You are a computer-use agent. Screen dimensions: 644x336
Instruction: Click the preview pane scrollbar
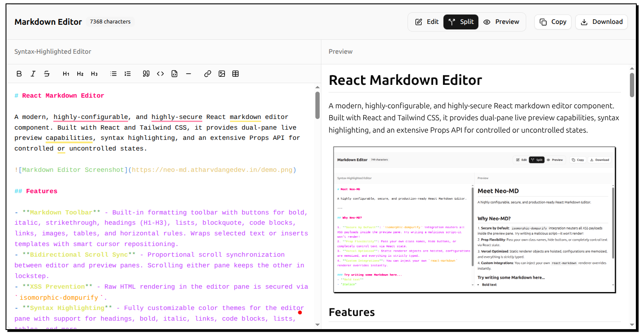pyautogui.click(x=631, y=84)
